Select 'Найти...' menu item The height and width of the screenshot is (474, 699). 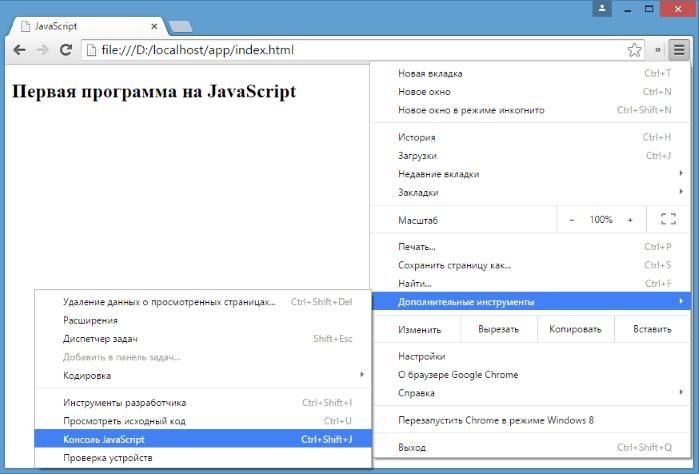tap(530, 283)
